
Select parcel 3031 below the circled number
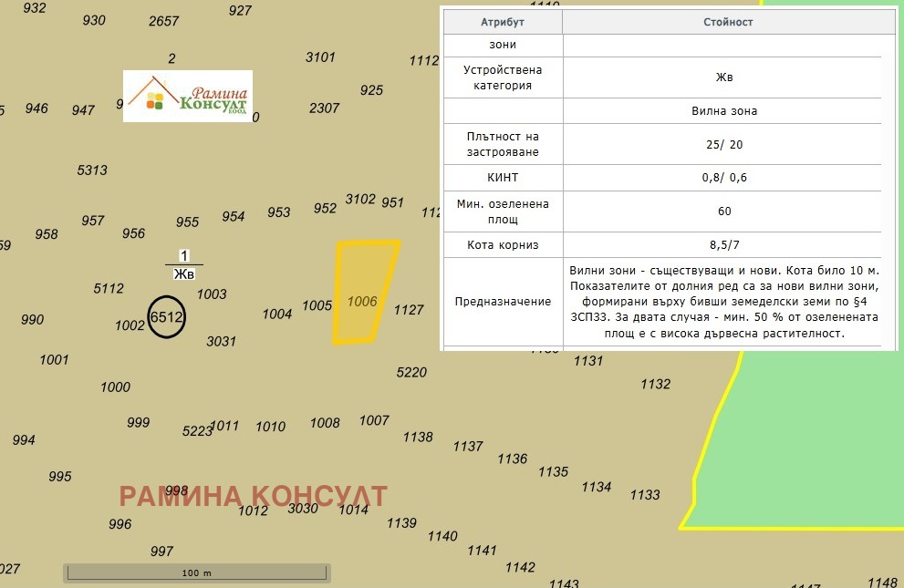tap(221, 341)
